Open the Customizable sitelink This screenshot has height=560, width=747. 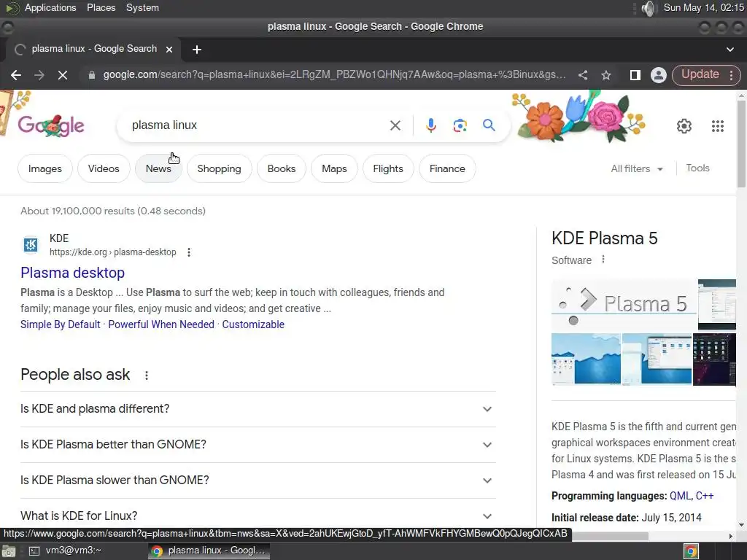click(253, 324)
